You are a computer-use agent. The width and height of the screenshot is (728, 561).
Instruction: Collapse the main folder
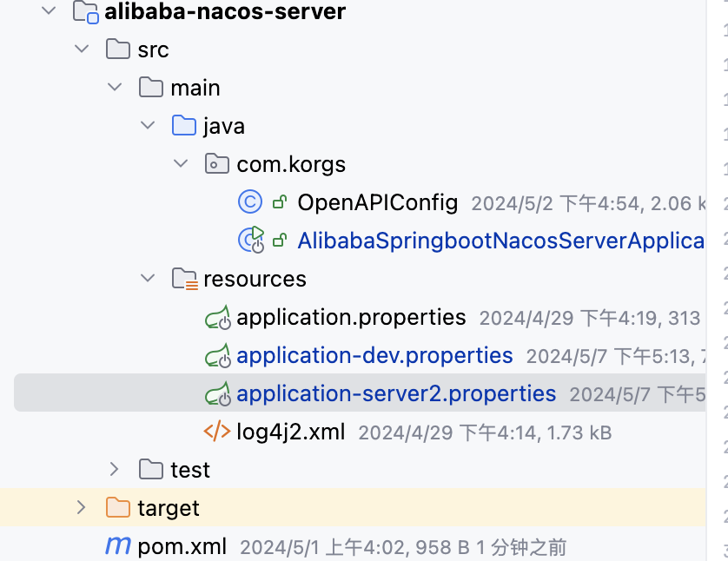115,87
